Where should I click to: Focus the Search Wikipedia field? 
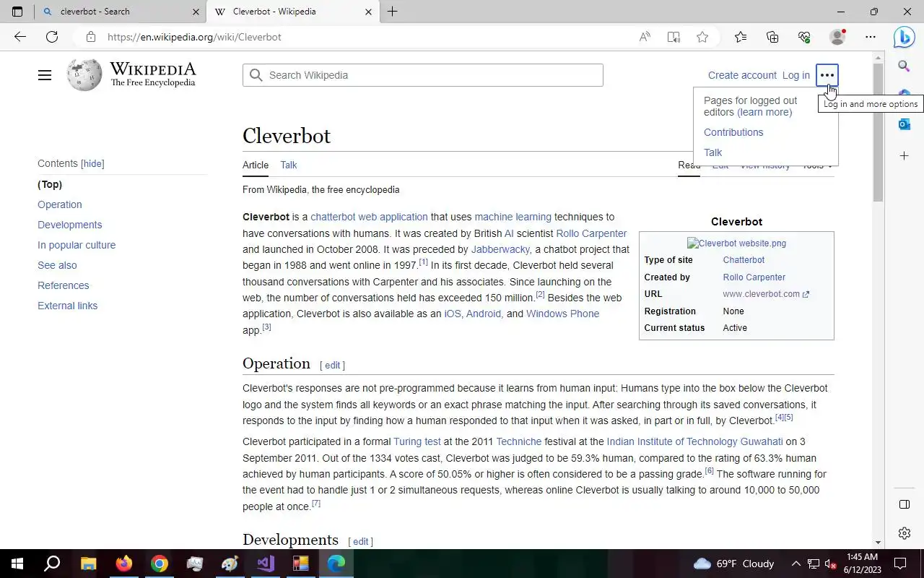coord(423,75)
